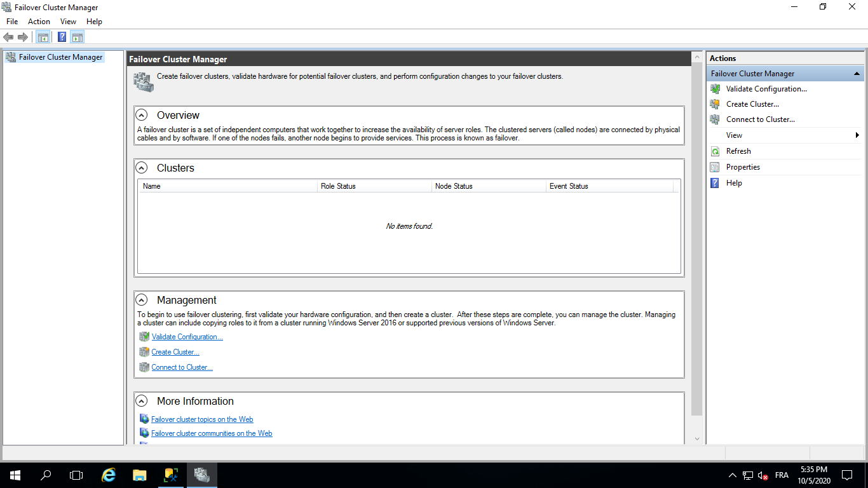The width and height of the screenshot is (868, 488).
Task: Open Failover cluster topics on the Web
Action: pos(202,419)
